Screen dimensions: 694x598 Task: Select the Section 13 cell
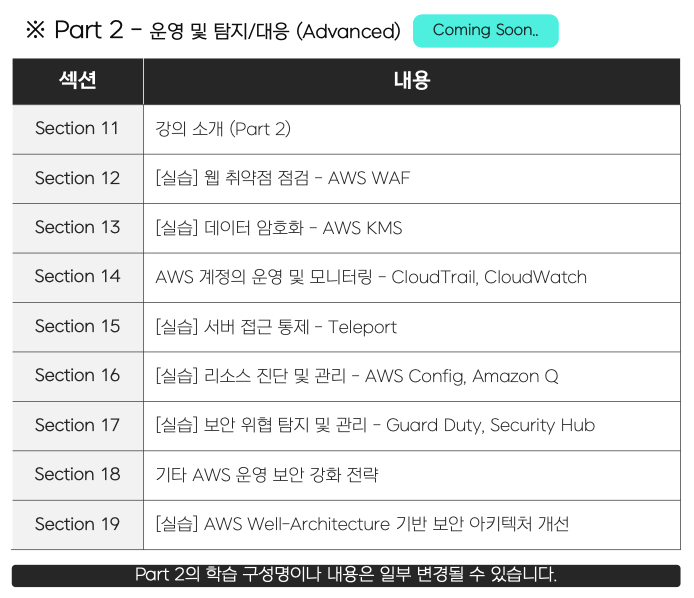tap(77, 228)
